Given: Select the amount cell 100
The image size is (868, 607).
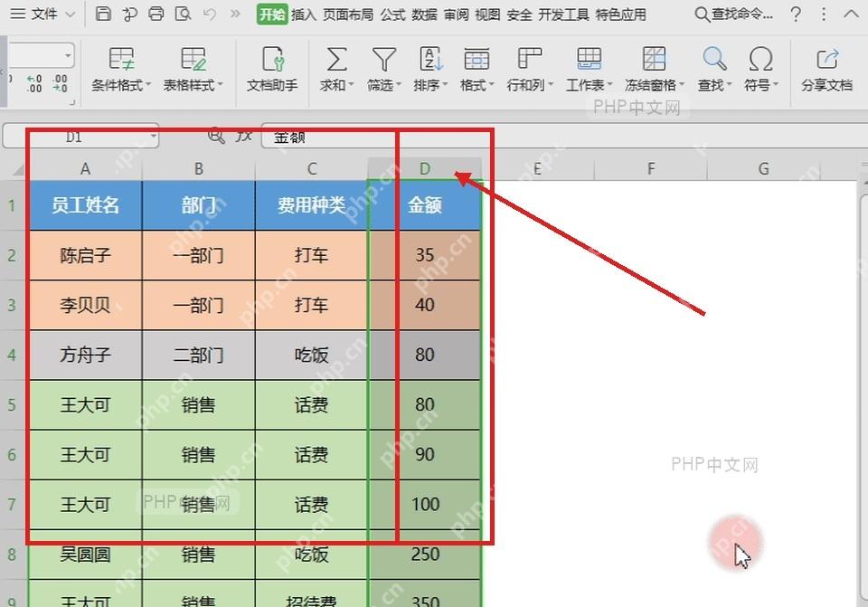Looking at the screenshot, I should pyautogui.click(x=425, y=505).
